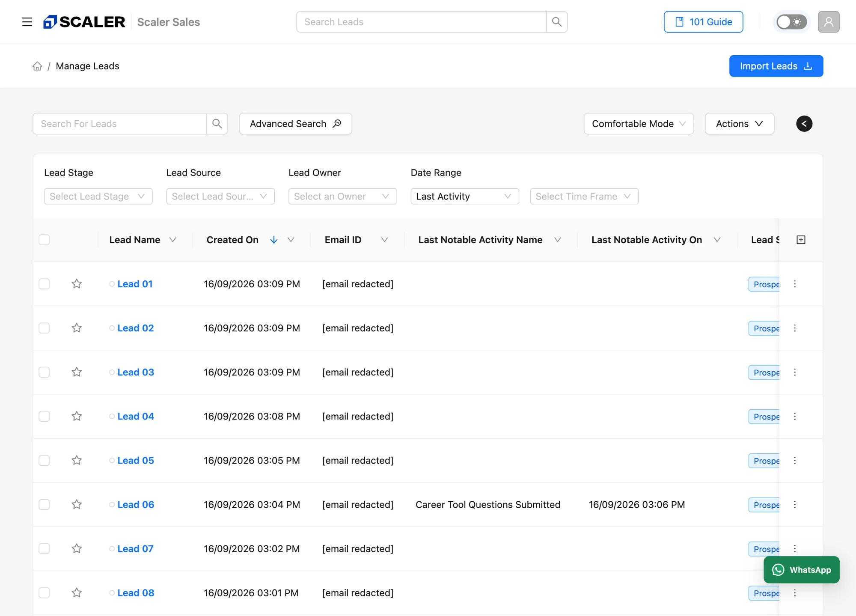
Task: Open the Select Time Frame dropdown
Action: pyautogui.click(x=584, y=196)
